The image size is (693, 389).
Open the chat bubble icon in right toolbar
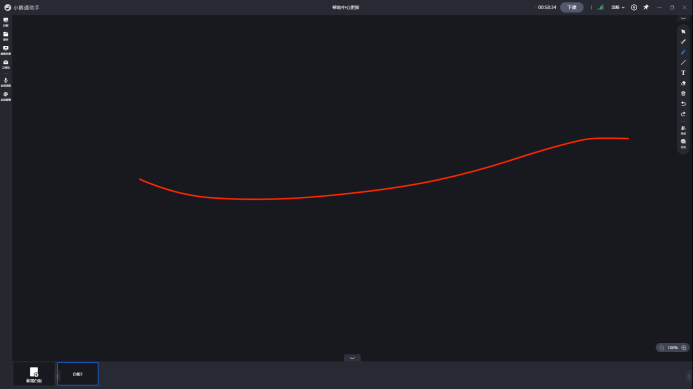[x=683, y=144]
